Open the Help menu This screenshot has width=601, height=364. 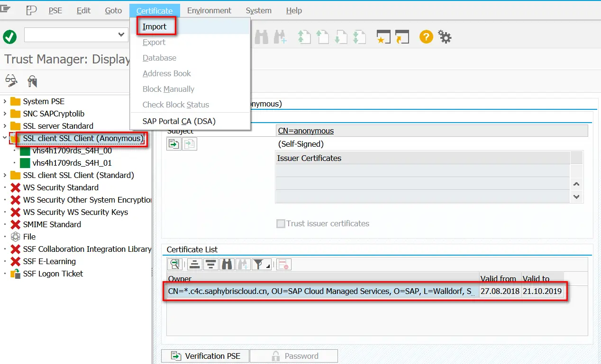294,10
